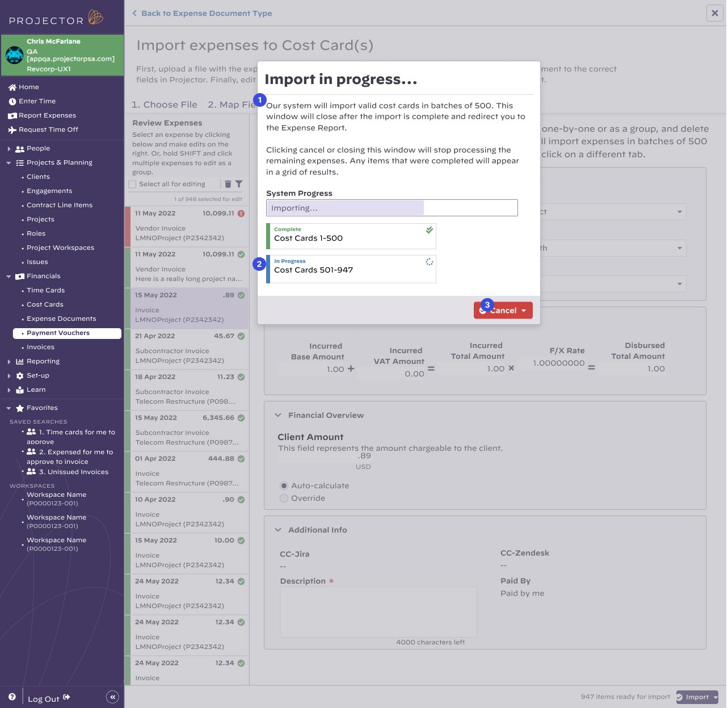Click the Importing progress bar
The image size is (728, 708).
pyautogui.click(x=392, y=208)
